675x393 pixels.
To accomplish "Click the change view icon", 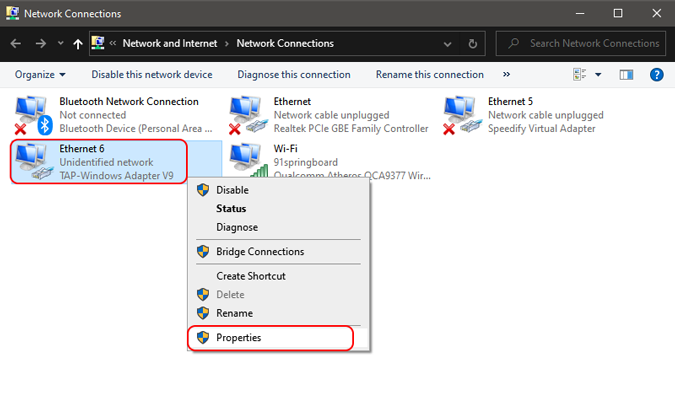I will pos(579,74).
